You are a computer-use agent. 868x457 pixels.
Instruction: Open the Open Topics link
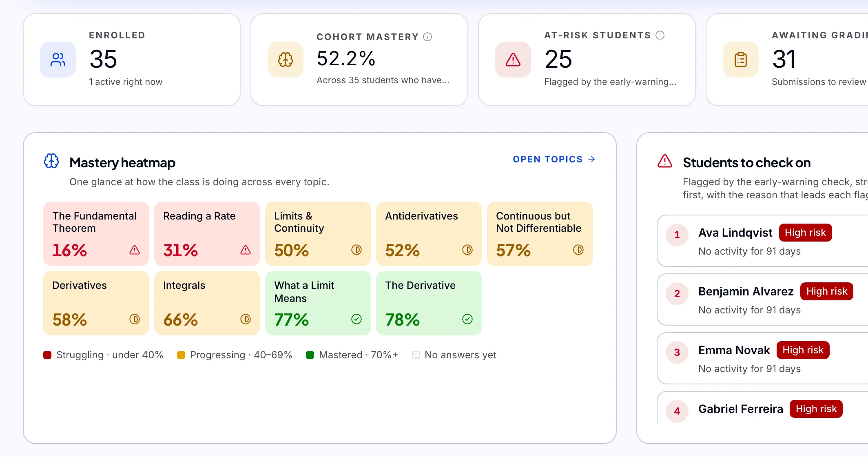(x=554, y=159)
